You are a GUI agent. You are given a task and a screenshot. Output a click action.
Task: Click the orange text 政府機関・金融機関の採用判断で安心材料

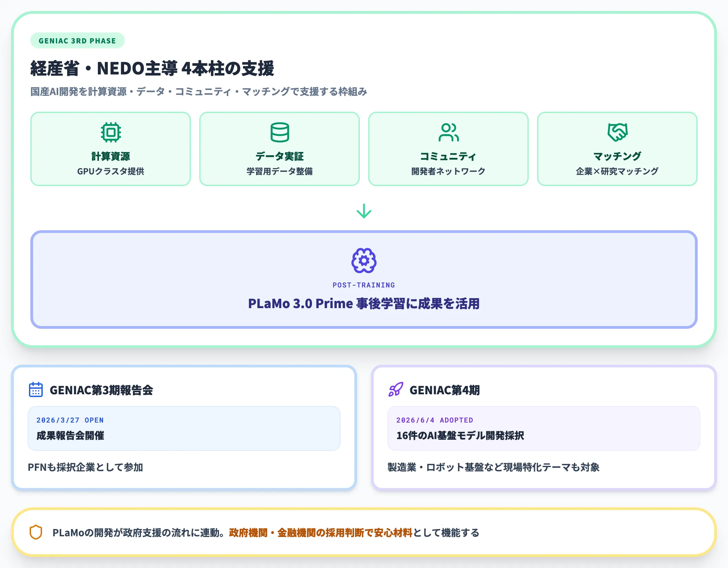(321, 533)
